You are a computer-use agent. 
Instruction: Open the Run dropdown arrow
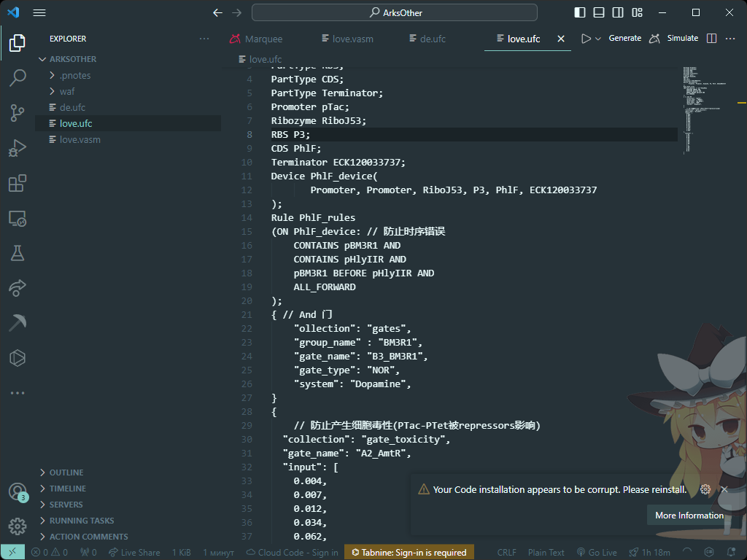tap(598, 39)
